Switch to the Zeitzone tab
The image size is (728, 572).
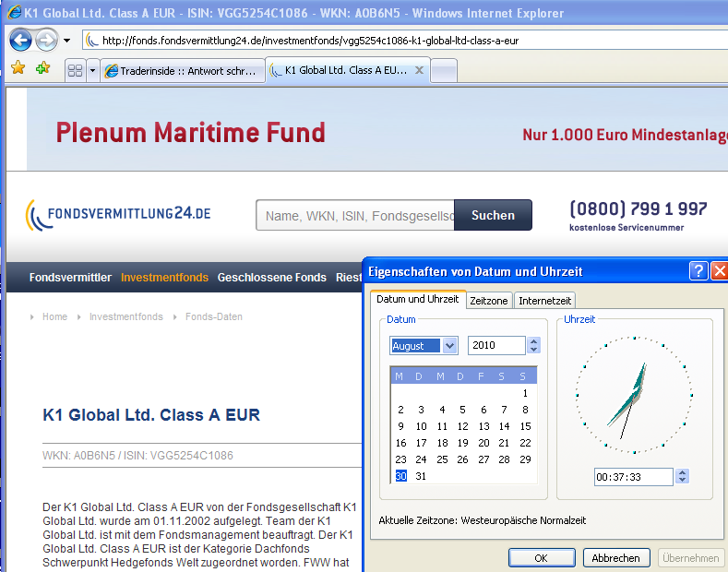[489, 301]
